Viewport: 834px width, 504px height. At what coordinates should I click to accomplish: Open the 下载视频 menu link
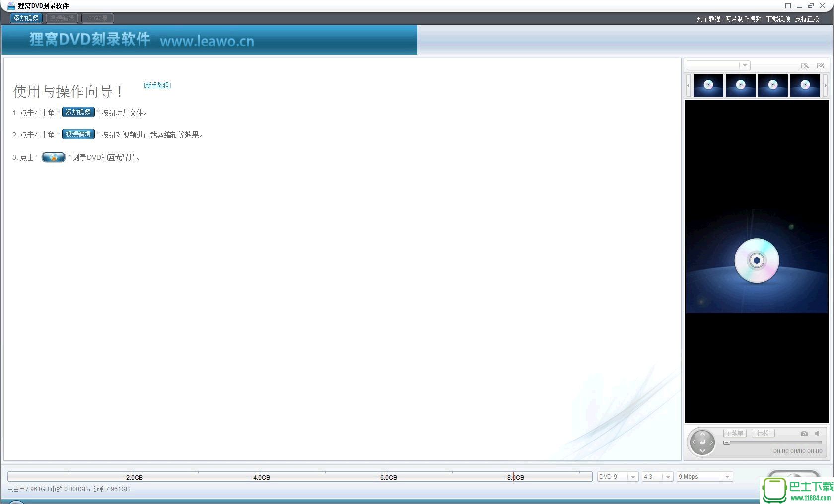click(778, 19)
